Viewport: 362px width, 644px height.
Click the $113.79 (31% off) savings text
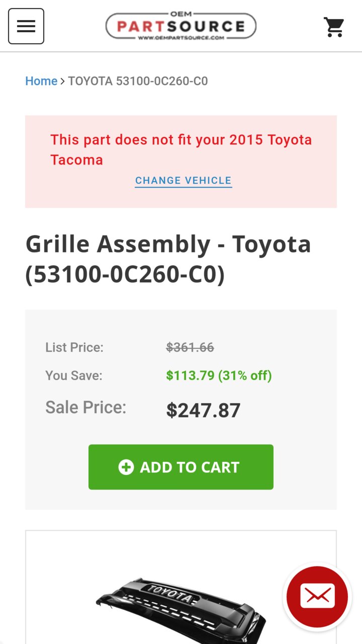point(219,375)
